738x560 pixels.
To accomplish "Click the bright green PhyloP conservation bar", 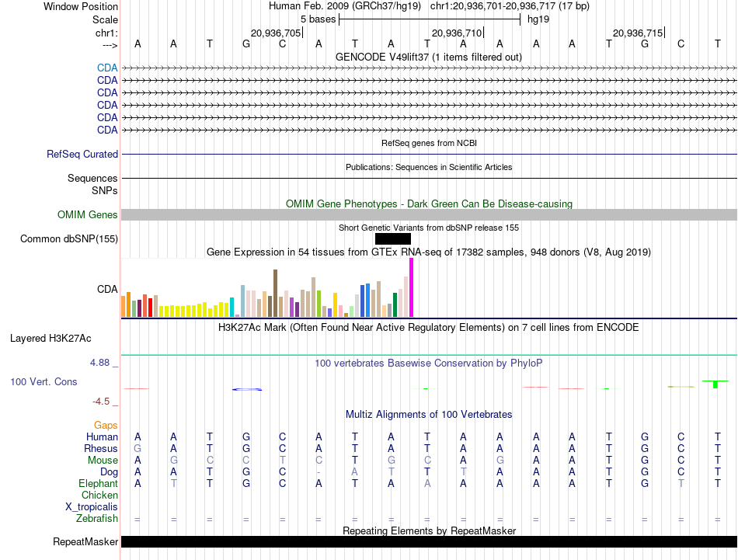I will click(x=715, y=384).
